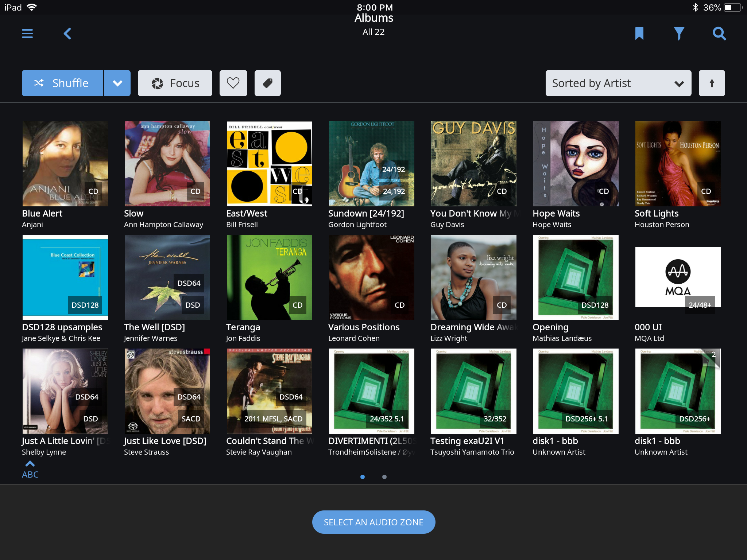Open The Well [DSD] album cover
747x560 pixels.
tap(167, 277)
